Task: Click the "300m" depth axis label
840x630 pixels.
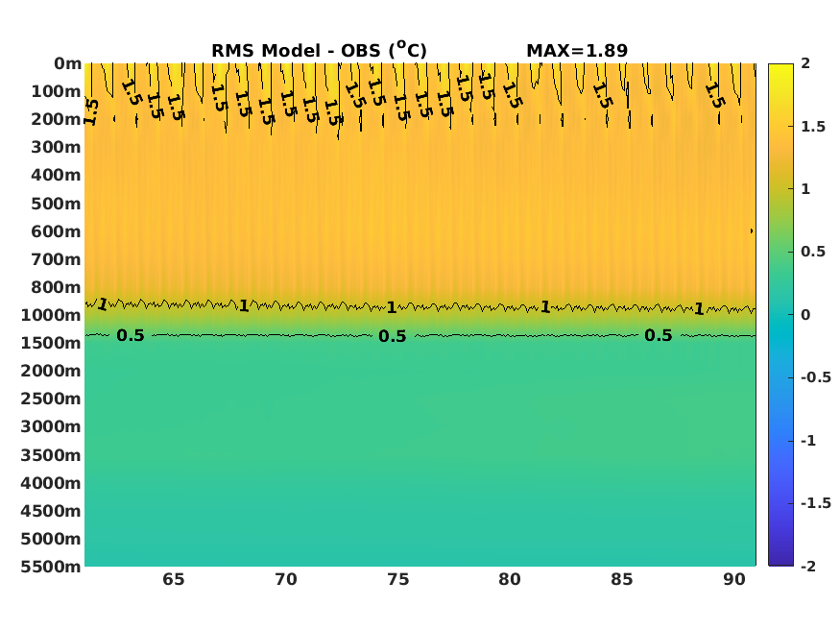Action: pos(56,147)
